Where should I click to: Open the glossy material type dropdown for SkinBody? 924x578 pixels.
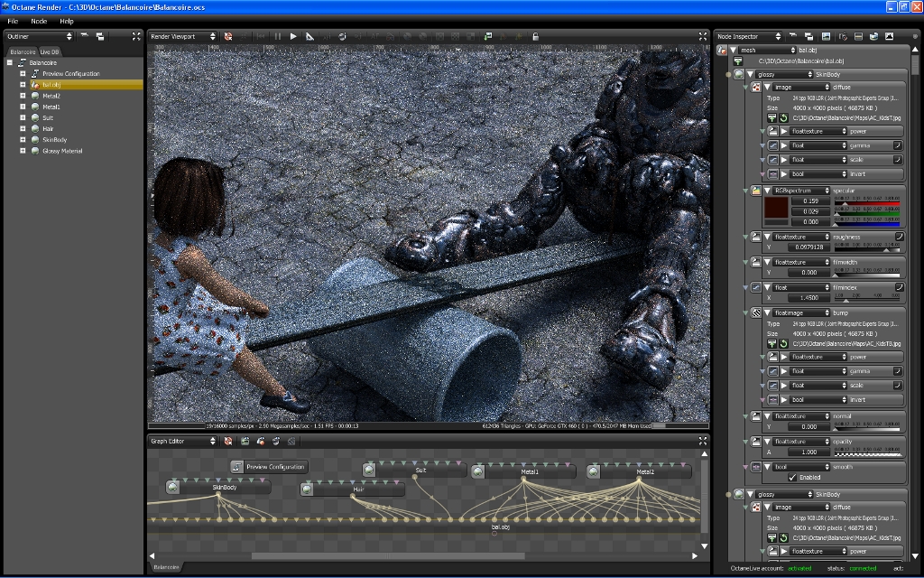pos(783,74)
